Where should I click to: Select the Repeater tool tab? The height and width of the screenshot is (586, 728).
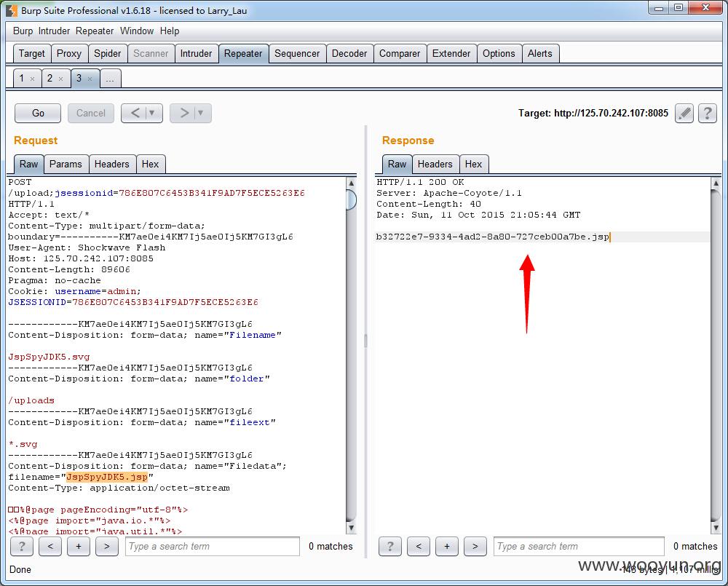pos(243,53)
